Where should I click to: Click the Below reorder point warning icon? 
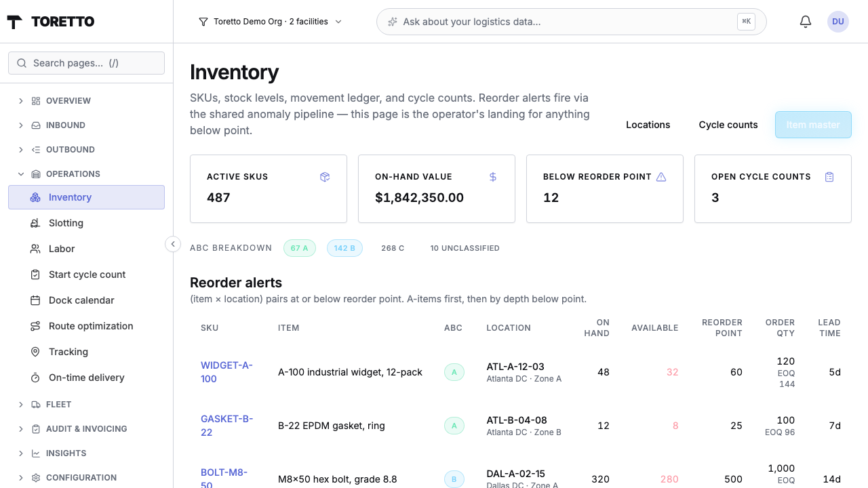pos(661,177)
